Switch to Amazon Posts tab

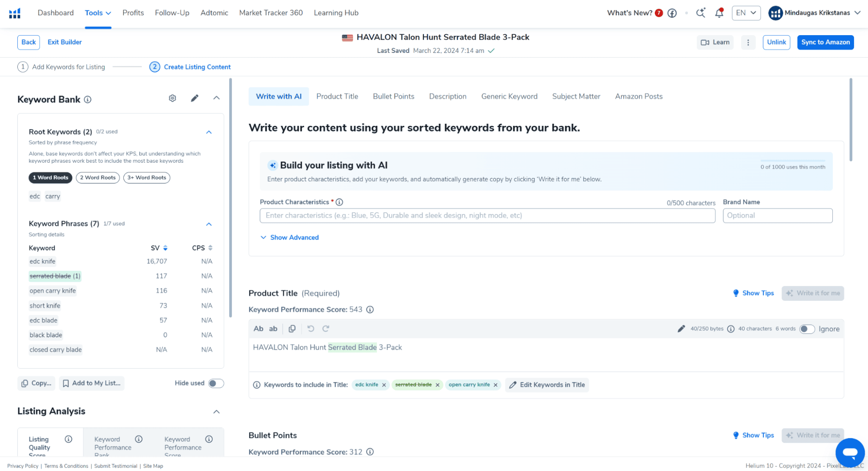click(x=639, y=96)
